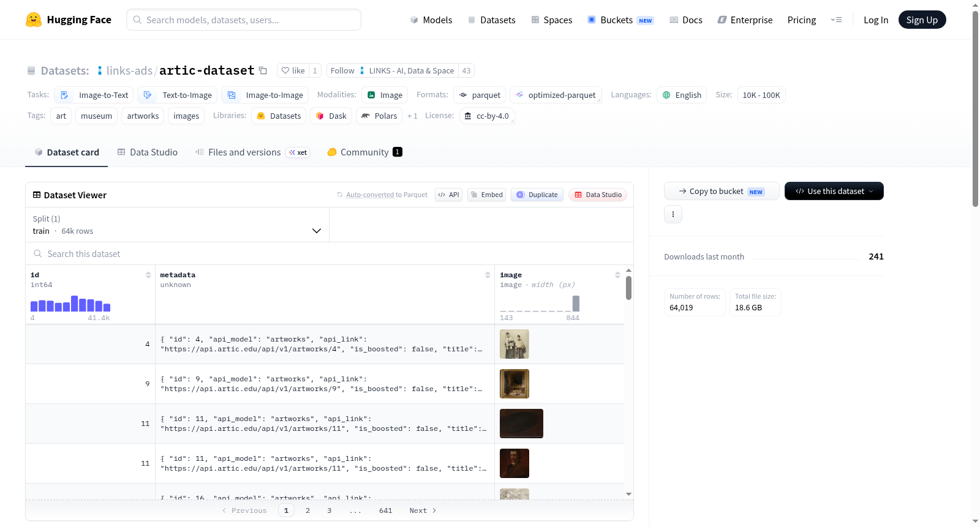Click the Sign Up button
The width and height of the screenshot is (980, 527).
pyautogui.click(x=922, y=20)
